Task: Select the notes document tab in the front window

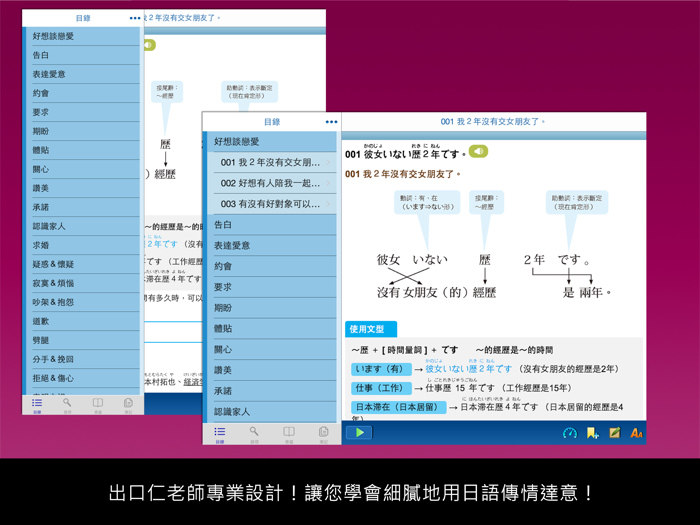Action: pos(324,433)
